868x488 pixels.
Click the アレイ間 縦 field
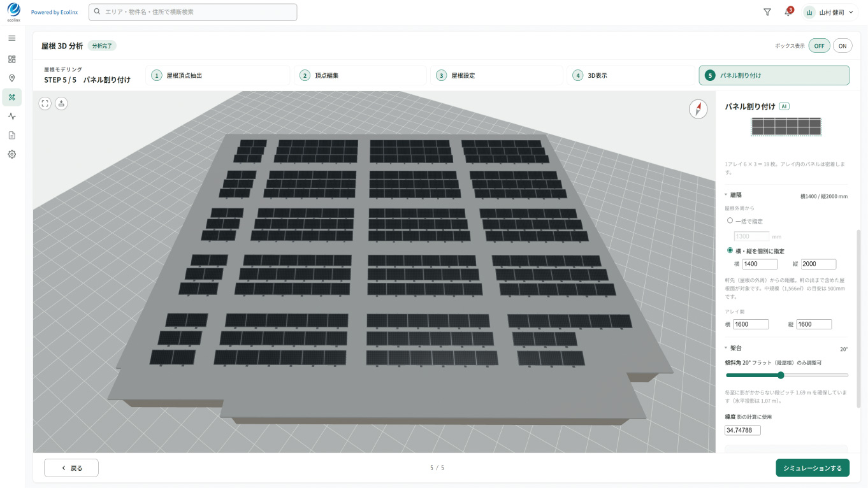(x=814, y=324)
